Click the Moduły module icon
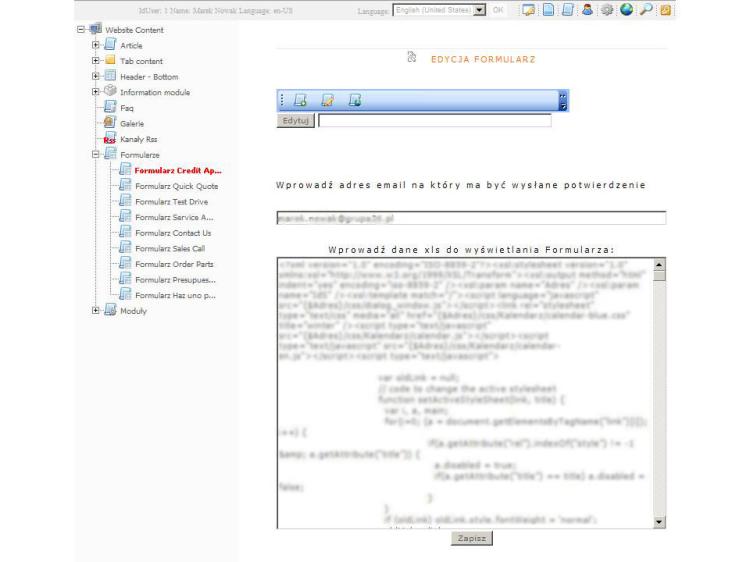This screenshot has width=750, height=562. 110,309
